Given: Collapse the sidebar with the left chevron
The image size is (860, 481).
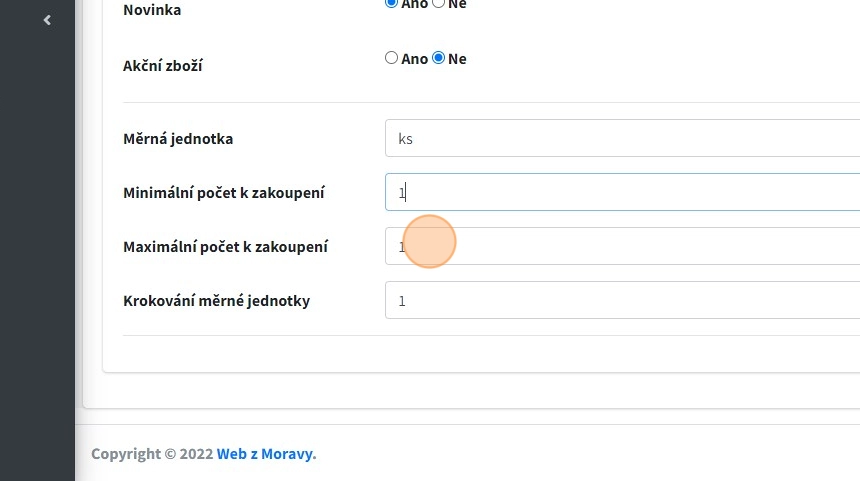Looking at the screenshot, I should coord(47,20).
